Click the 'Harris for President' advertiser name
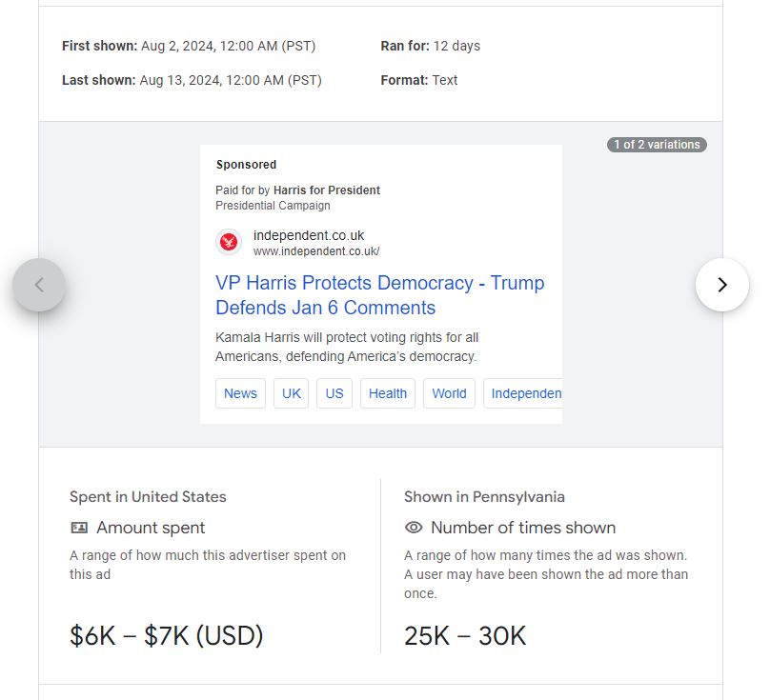Viewport: 770px width, 700px height. click(x=326, y=190)
